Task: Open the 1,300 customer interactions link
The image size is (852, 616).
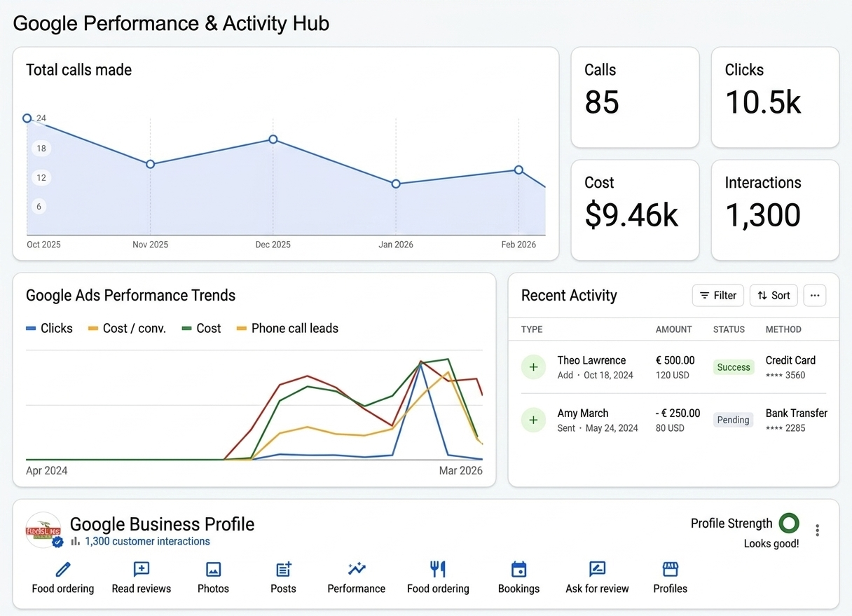Action: pos(147,542)
